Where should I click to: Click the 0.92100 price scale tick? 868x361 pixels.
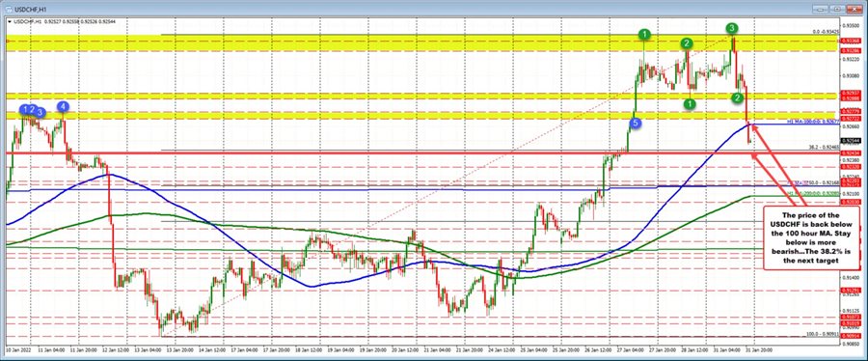(850, 194)
